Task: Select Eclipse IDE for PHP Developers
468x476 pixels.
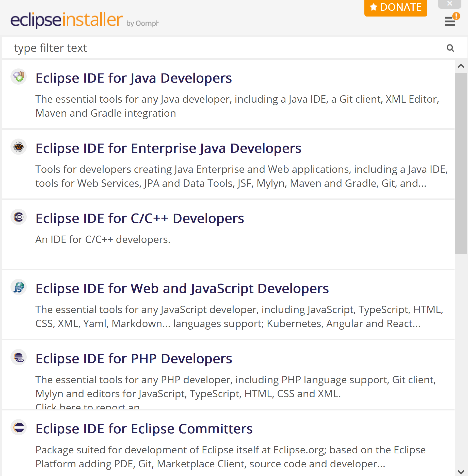Action: [228, 375]
